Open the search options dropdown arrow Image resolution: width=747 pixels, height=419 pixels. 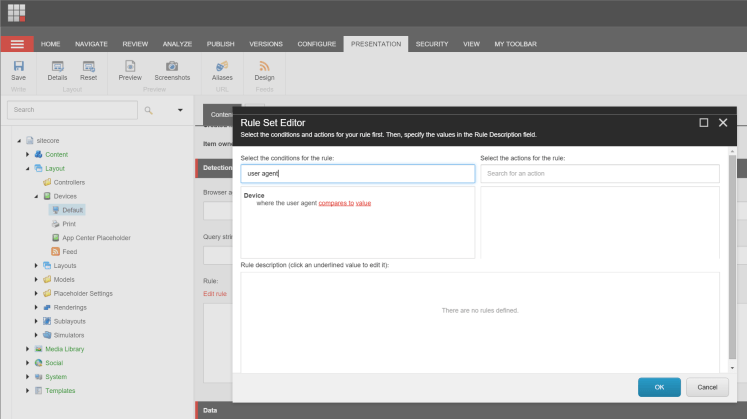click(x=180, y=110)
